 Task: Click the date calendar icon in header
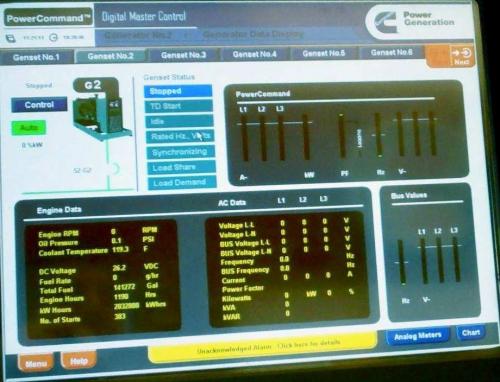click(x=11, y=38)
